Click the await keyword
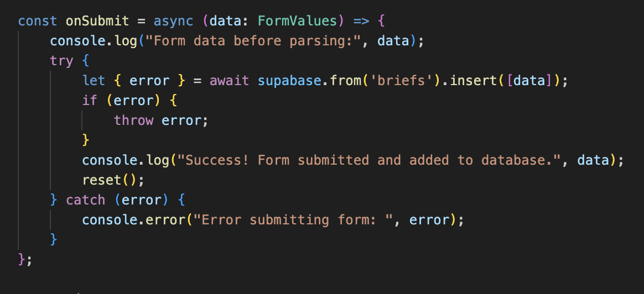The width and height of the screenshot is (644, 294). (229, 81)
